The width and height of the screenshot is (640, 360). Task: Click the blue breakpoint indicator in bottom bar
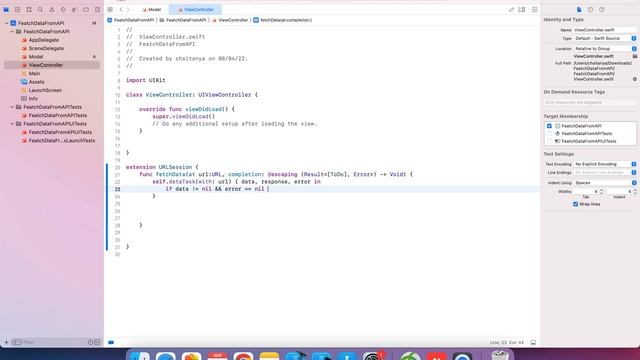[111, 342]
